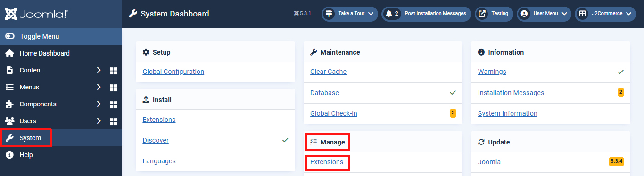644x176 pixels.
Task: Open the Content dashboard grid icon
Action: click(113, 71)
